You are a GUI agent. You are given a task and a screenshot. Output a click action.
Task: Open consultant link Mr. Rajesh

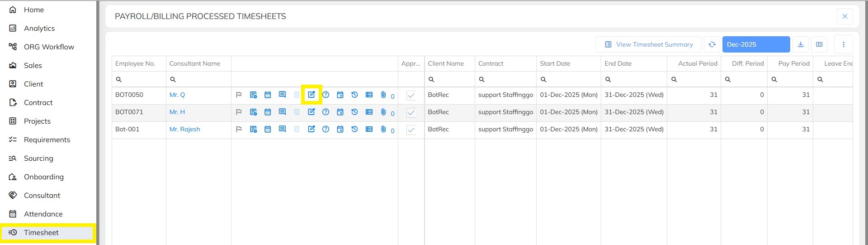pos(184,129)
